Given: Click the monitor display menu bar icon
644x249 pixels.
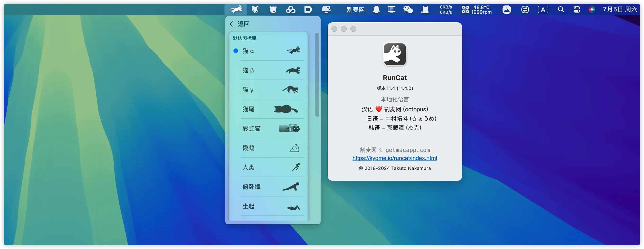Looking at the screenshot, I should click(x=392, y=9).
